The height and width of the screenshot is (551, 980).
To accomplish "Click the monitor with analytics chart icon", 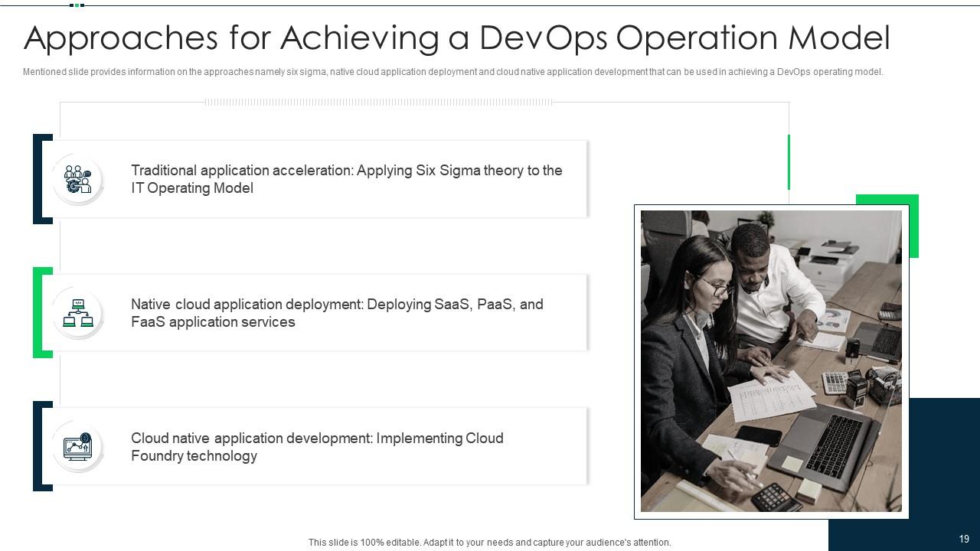I will (77, 446).
